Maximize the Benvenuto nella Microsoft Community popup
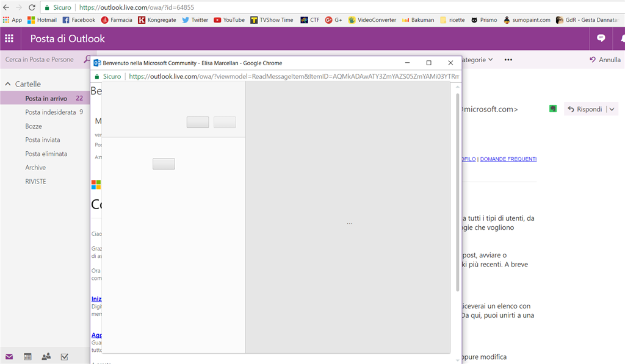This screenshot has width=625, height=364. [429, 63]
